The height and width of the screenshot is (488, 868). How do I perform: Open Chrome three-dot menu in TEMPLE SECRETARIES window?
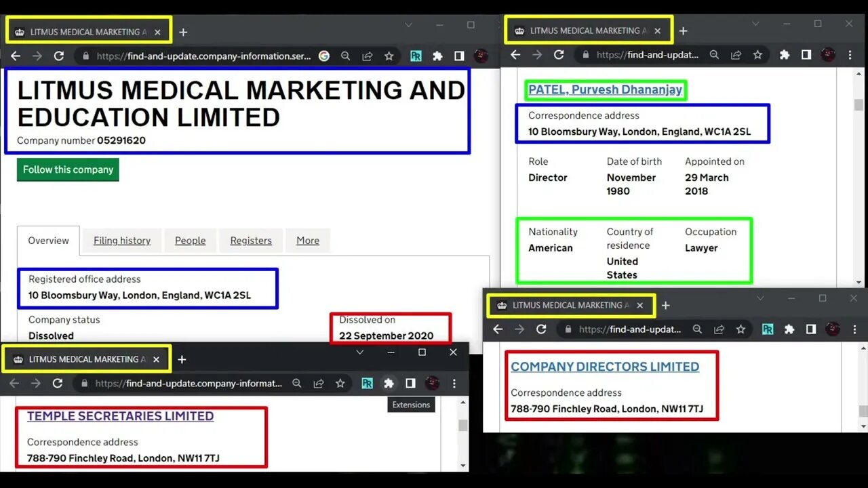(454, 384)
